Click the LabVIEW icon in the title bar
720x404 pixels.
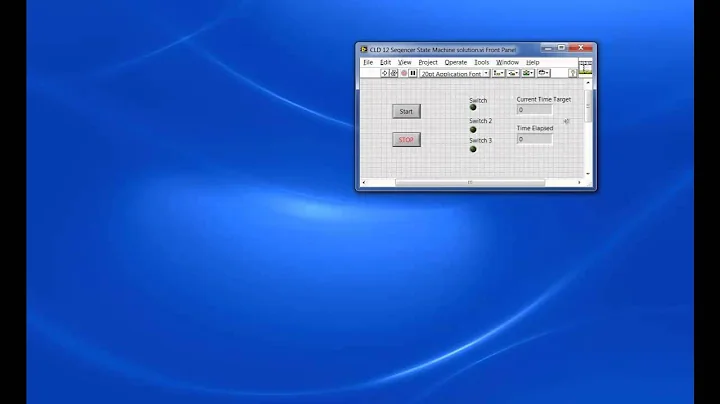point(364,49)
